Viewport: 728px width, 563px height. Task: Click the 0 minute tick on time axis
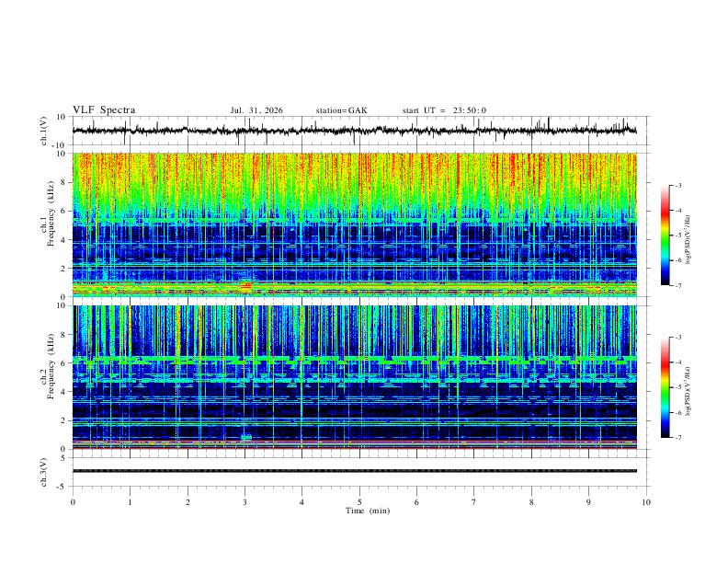pos(73,502)
